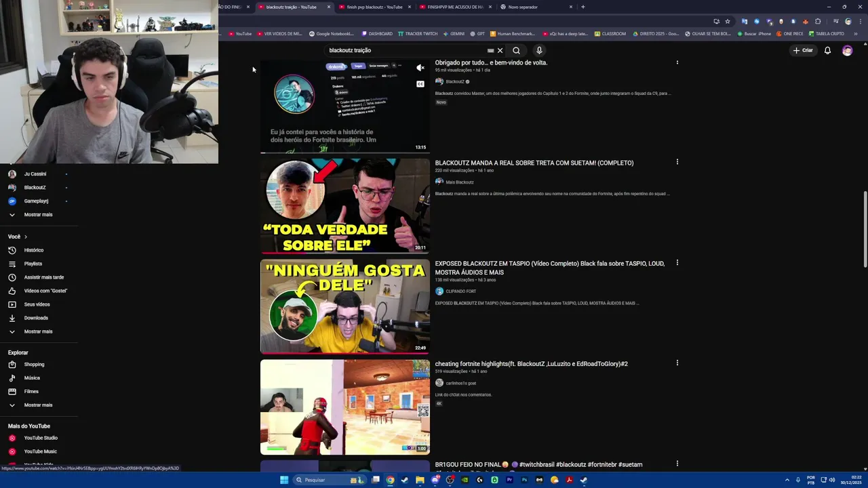Open Chrome extensions puzzle icon
This screenshot has height=488, width=868.
pos(818,21)
